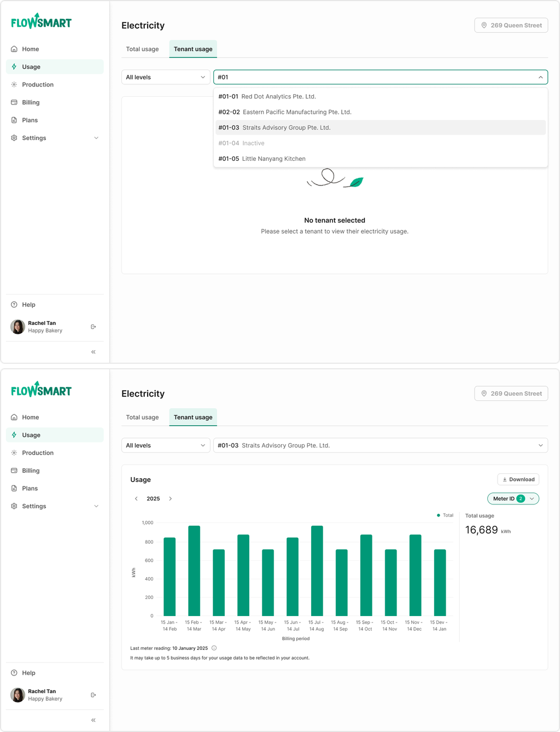Open the Meter ID filter dropdown
The width and height of the screenshot is (560, 732).
[512, 498]
